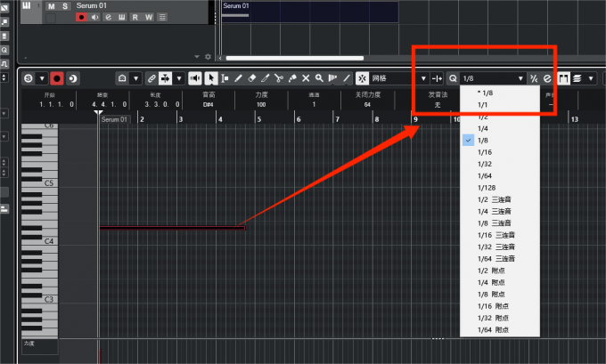Click the part borders house-shaped icon
The width and height of the screenshot is (606, 364).
(x=122, y=78)
